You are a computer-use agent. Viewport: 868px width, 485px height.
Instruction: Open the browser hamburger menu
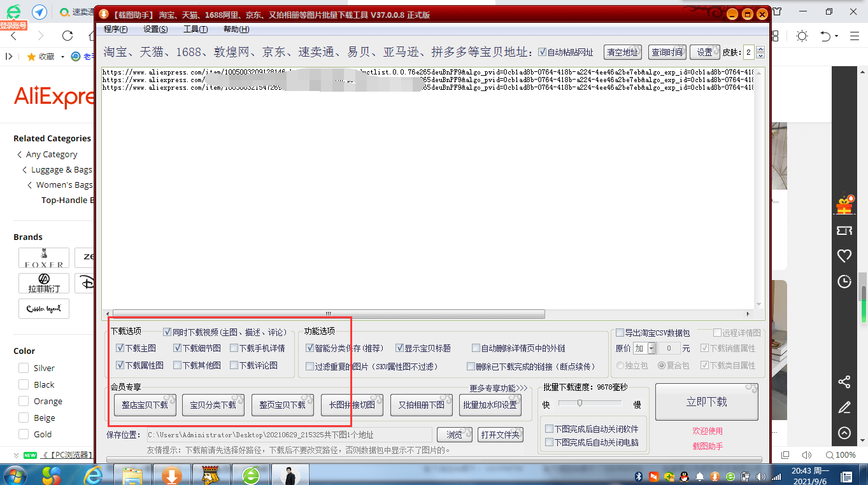pyautogui.click(x=855, y=36)
